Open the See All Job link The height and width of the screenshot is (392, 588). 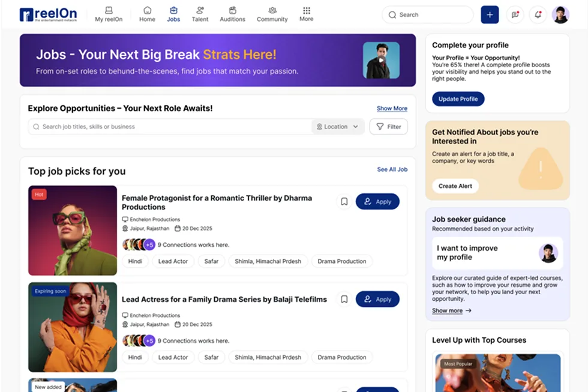(x=392, y=169)
